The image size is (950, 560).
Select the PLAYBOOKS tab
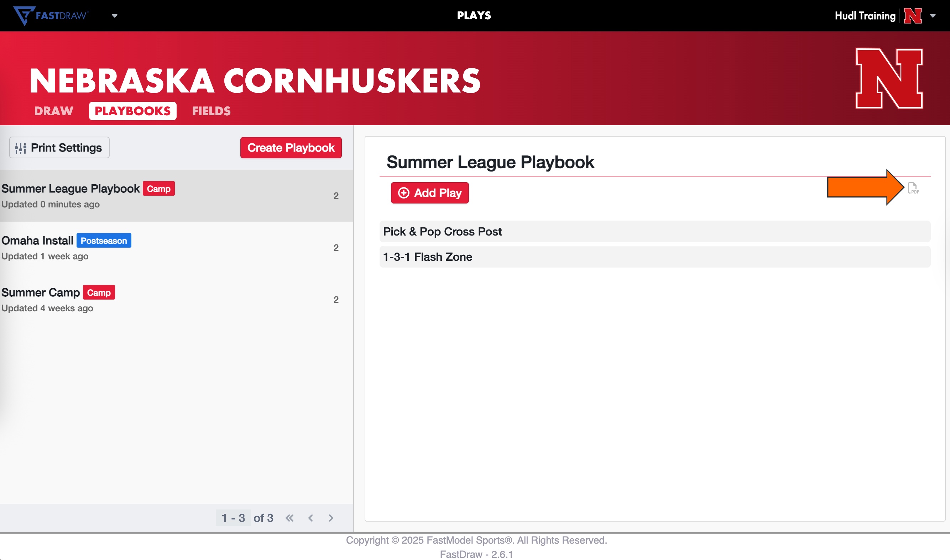point(132,111)
